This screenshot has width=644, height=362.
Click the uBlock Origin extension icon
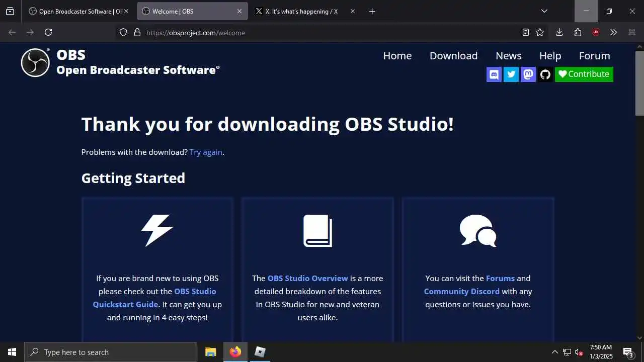pos(596,32)
